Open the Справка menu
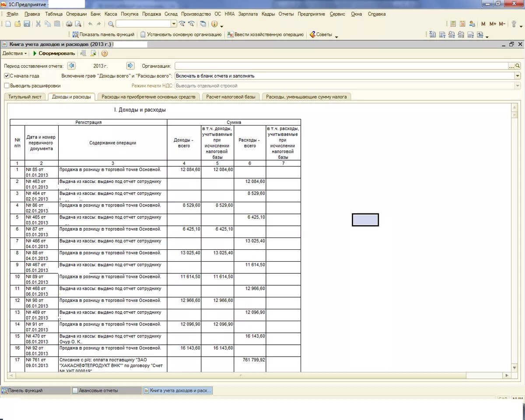This screenshot has width=525, height=420. pos(377,14)
